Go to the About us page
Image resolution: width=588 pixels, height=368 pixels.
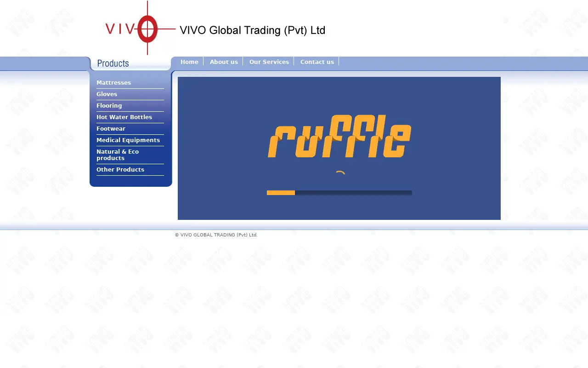tap(224, 62)
